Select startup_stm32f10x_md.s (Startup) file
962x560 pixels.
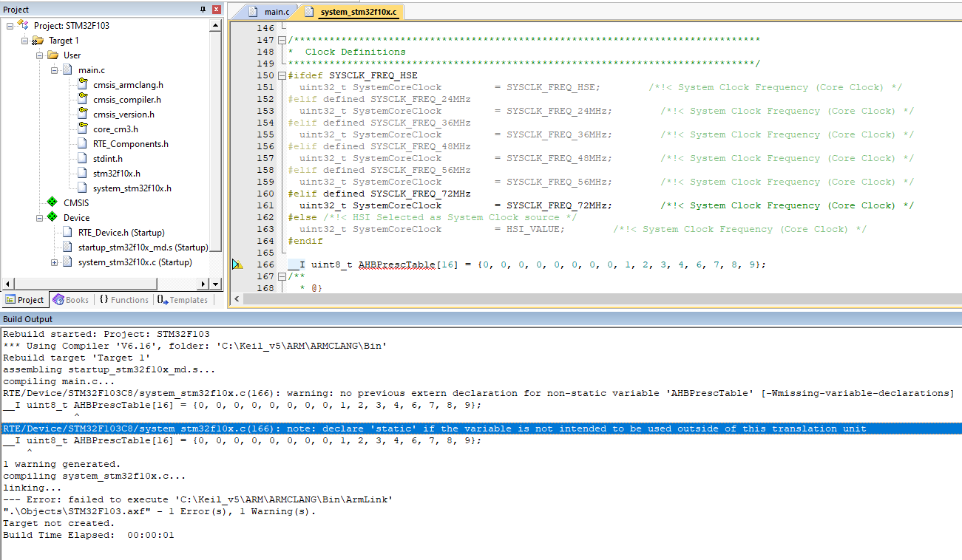click(x=143, y=247)
